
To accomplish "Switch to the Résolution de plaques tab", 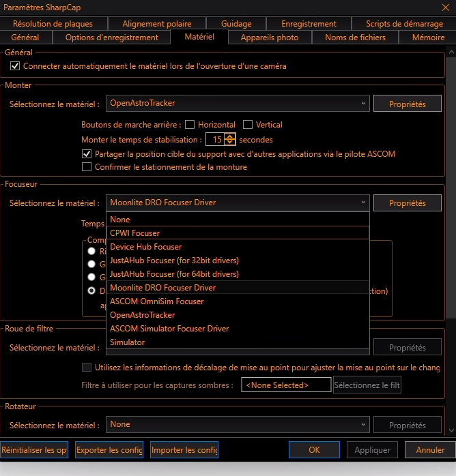I will (53, 24).
